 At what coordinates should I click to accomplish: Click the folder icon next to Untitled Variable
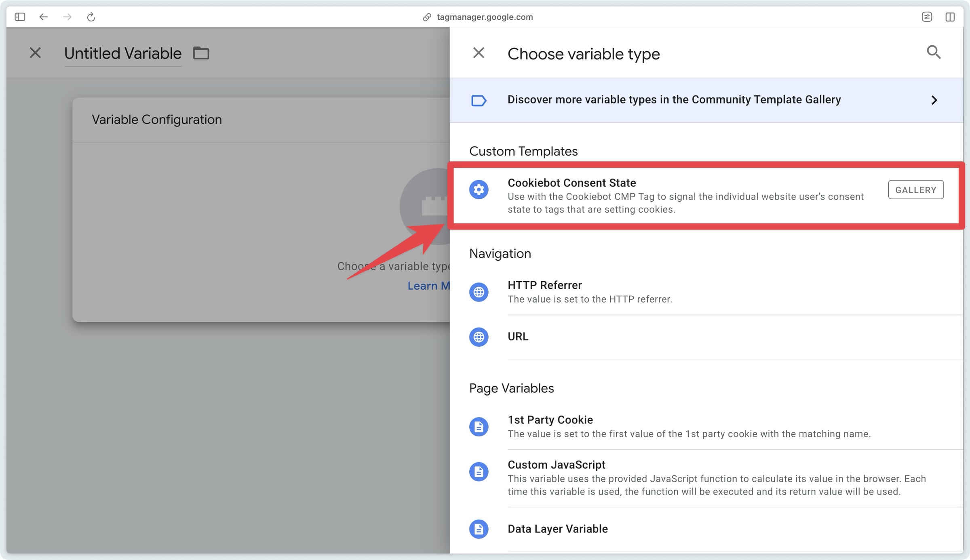pos(201,53)
